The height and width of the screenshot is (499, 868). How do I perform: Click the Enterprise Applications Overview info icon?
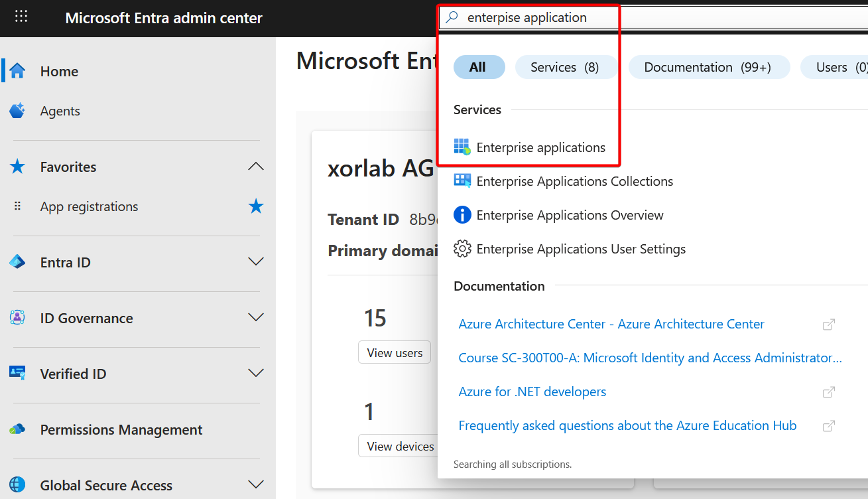tap(462, 215)
